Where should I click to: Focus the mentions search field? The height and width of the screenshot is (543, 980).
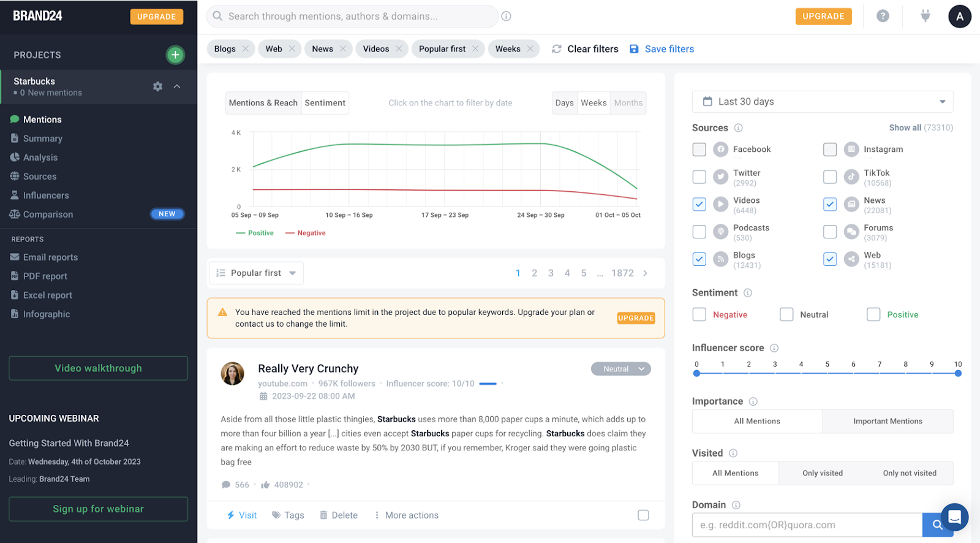pos(353,17)
